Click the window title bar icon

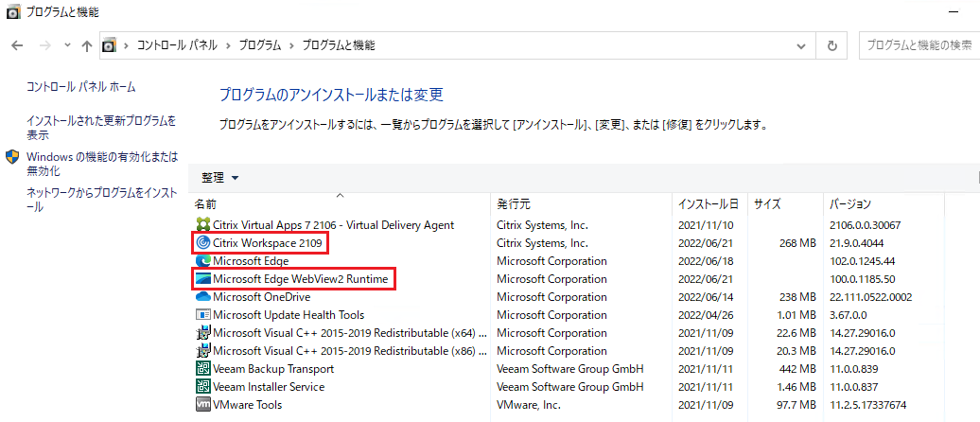click(x=13, y=12)
